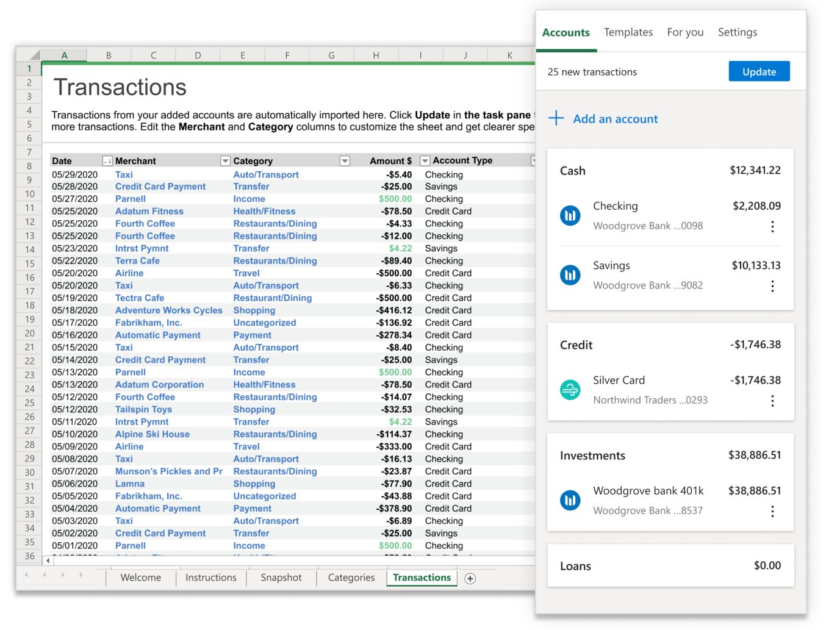This screenshot has height=630, width=840.
Task: Open more options for Checking account
Action: pyautogui.click(x=772, y=227)
